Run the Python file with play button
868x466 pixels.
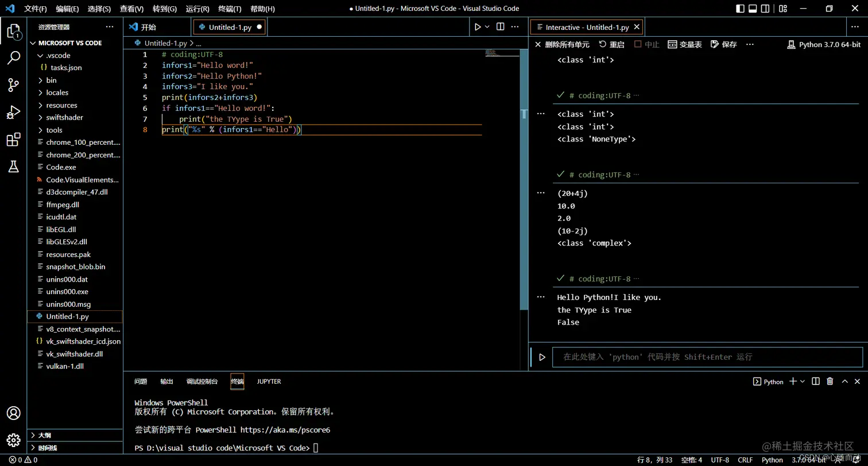coord(478,27)
